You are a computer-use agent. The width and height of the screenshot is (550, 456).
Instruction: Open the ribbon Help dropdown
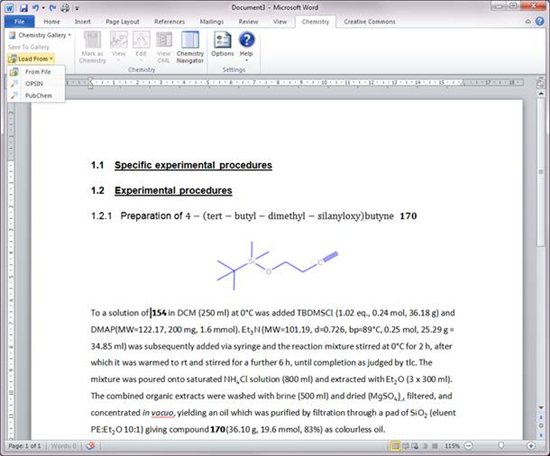pyautogui.click(x=246, y=47)
